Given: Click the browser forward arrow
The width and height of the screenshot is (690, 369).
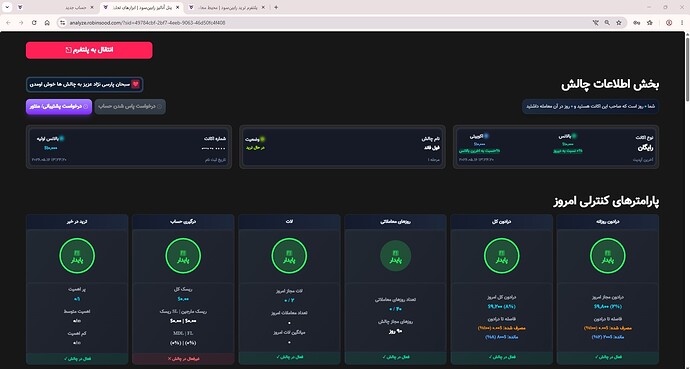Looking at the screenshot, I should (x=21, y=22).
